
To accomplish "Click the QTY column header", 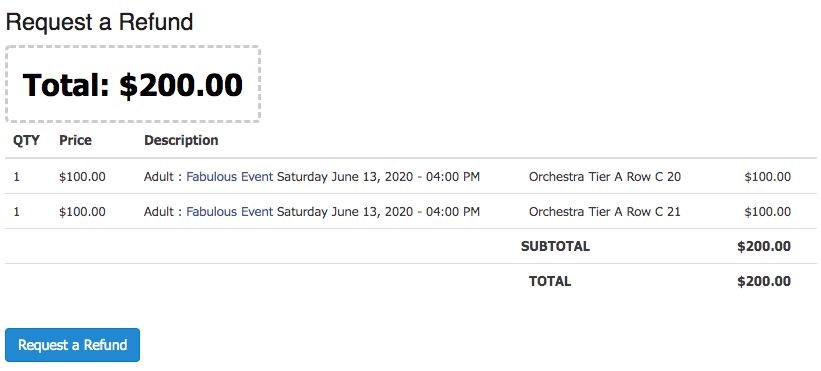I will point(26,140).
